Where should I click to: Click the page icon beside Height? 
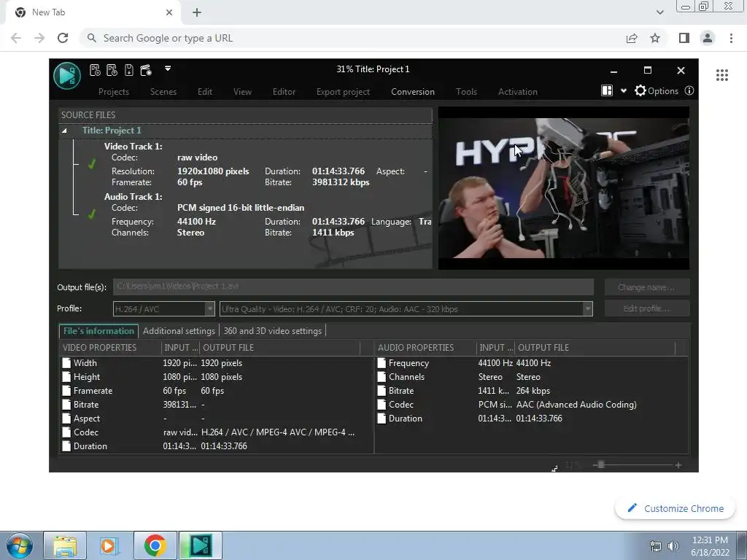[66, 377]
